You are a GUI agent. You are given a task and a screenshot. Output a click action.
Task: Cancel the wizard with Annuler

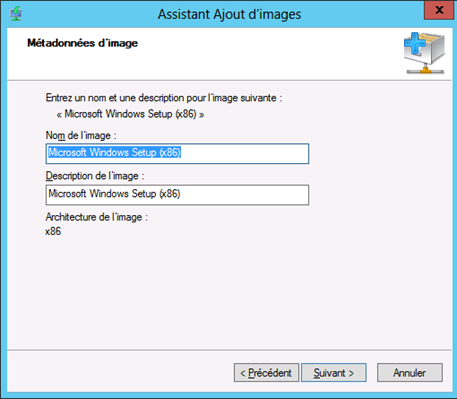coord(410,373)
